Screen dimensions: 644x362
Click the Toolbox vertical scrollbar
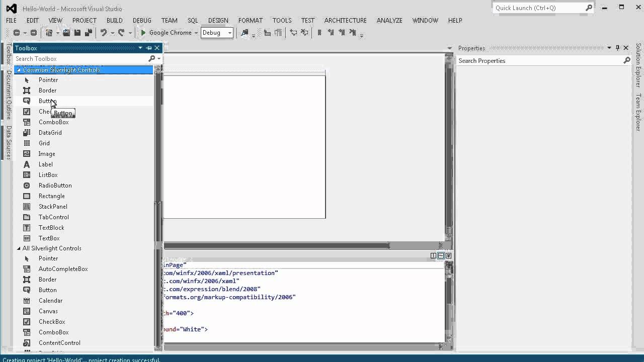click(x=158, y=209)
